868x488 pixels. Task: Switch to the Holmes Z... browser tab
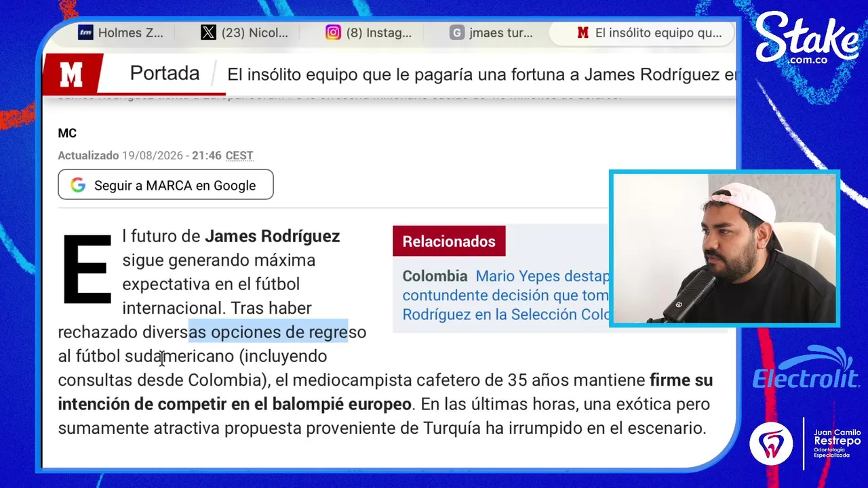tap(121, 33)
